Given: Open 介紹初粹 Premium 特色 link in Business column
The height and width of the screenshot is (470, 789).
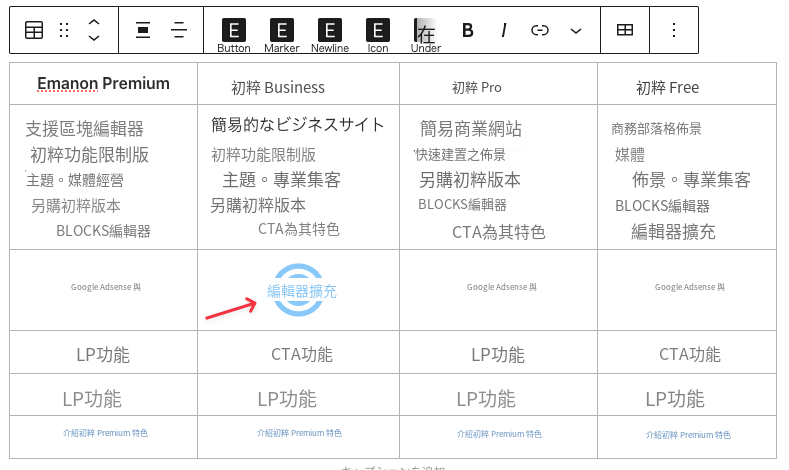Looking at the screenshot, I should [299, 433].
